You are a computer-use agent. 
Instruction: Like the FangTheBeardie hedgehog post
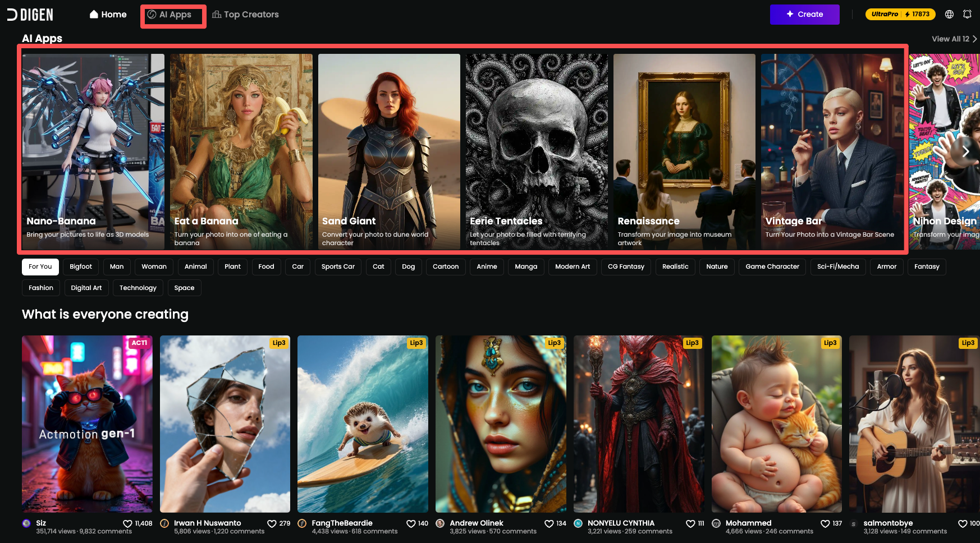411,523
